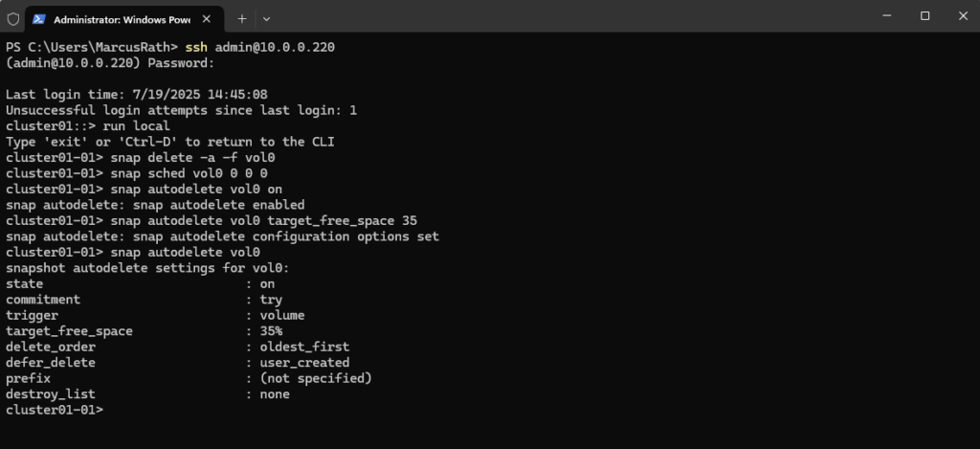The width and height of the screenshot is (980, 449).
Task: Expand the new tab profile dropdown chevron
Action: [x=266, y=19]
